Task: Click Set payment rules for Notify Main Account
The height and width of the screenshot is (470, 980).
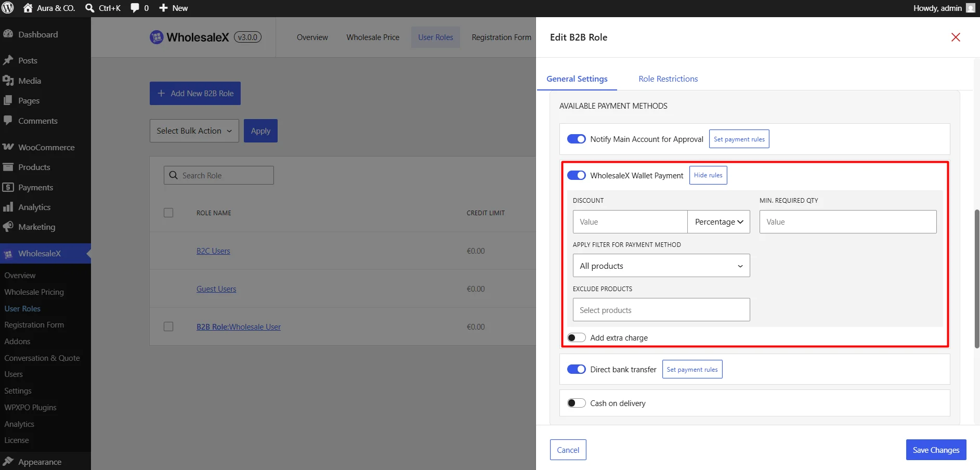Action: click(739, 139)
